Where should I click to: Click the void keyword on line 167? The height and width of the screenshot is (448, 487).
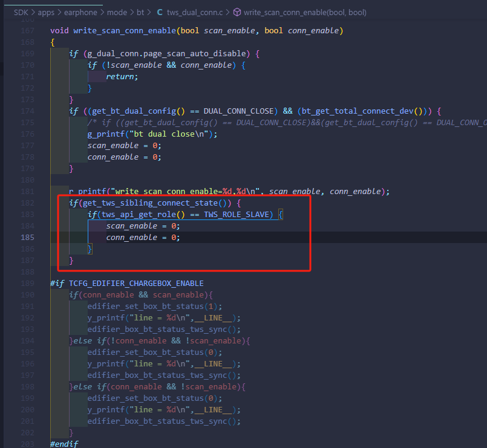pos(59,31)
